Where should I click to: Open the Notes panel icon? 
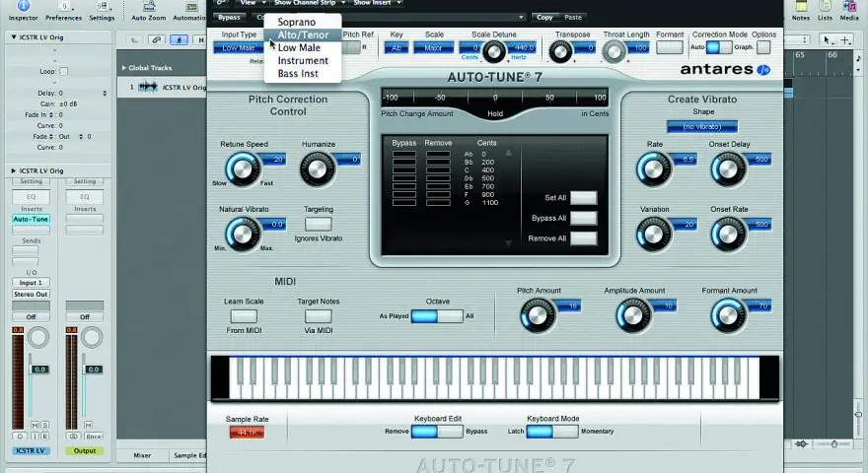[801, 6]
